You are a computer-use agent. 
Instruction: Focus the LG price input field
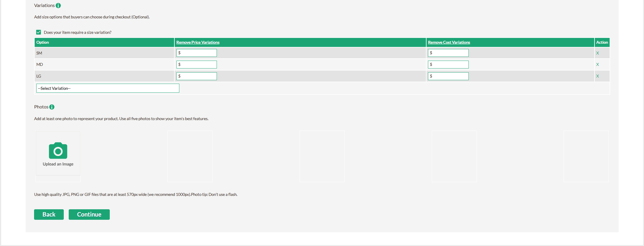197,76
